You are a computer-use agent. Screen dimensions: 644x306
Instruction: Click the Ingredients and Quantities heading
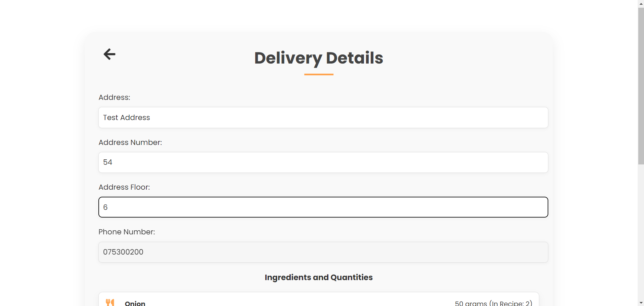(319, 277)
